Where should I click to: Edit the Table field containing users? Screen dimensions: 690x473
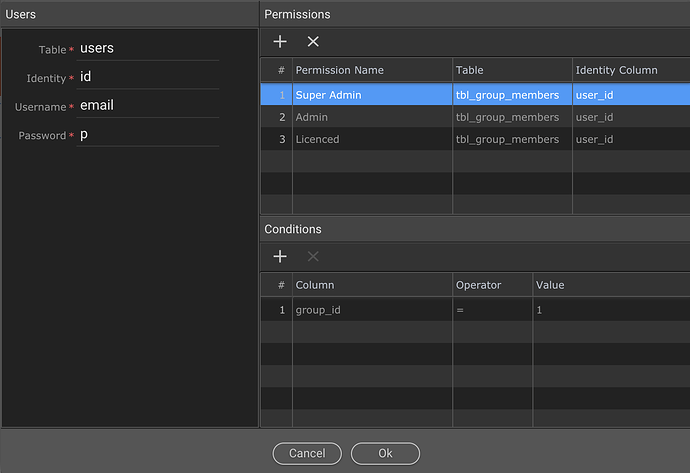tap(148, 48)
